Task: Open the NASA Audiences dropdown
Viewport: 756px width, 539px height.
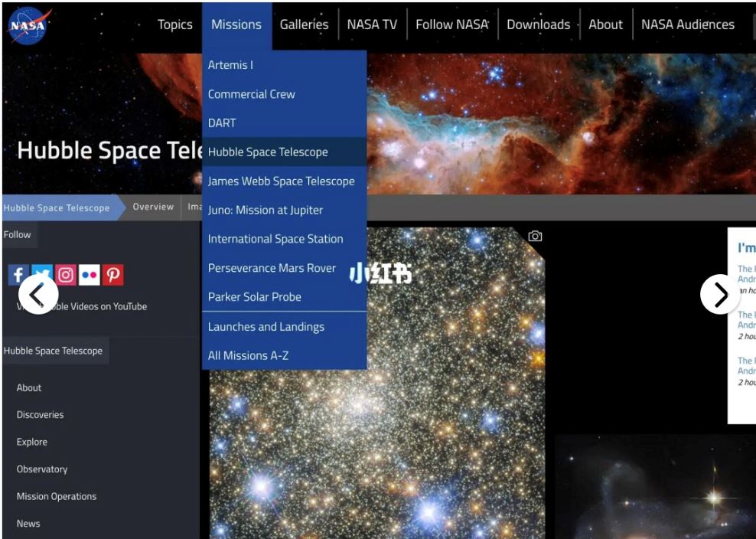Action: click(x=687, y=24)
